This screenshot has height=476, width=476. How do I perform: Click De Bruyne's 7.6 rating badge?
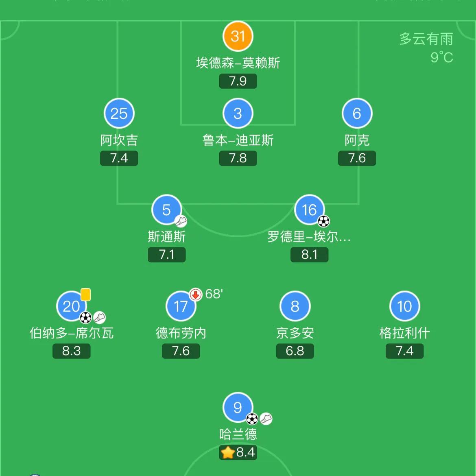181,351
